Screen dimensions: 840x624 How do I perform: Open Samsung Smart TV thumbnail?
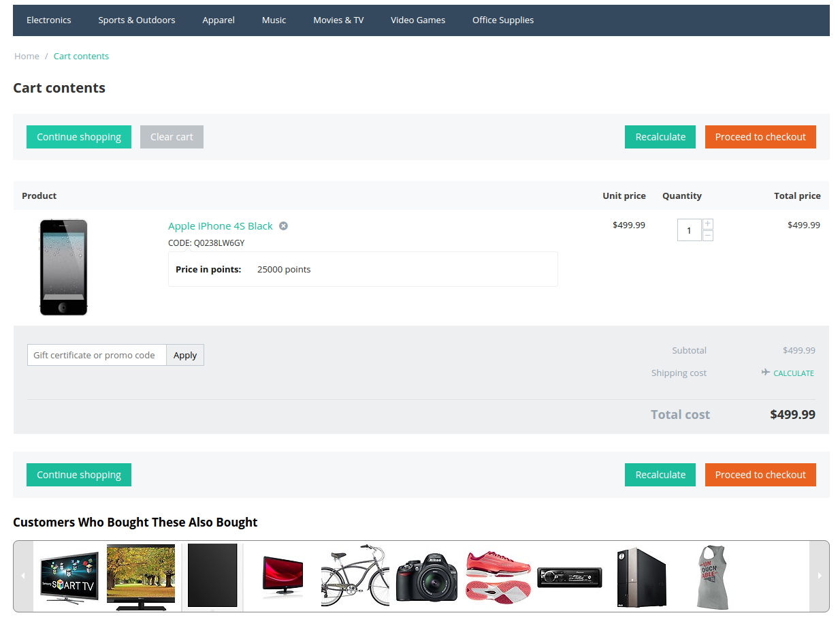point(69,577)
